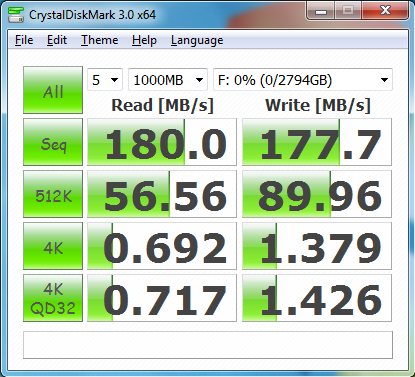Click the 512K write result 89.96

(x=317, y=194)
